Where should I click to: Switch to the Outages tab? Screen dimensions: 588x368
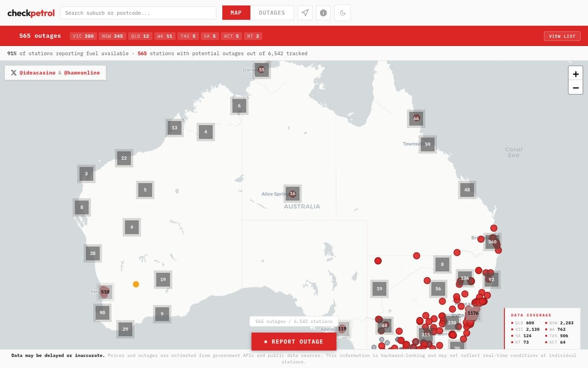(272, 13)
